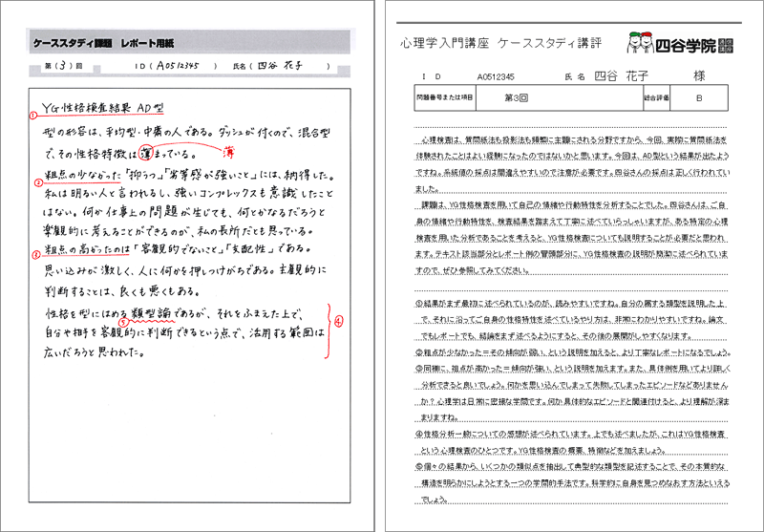The height and width of the screenshot is (532, 764).
Task: Click review comment ② starting 粗点が少なかった
Action: click(573, 352)
